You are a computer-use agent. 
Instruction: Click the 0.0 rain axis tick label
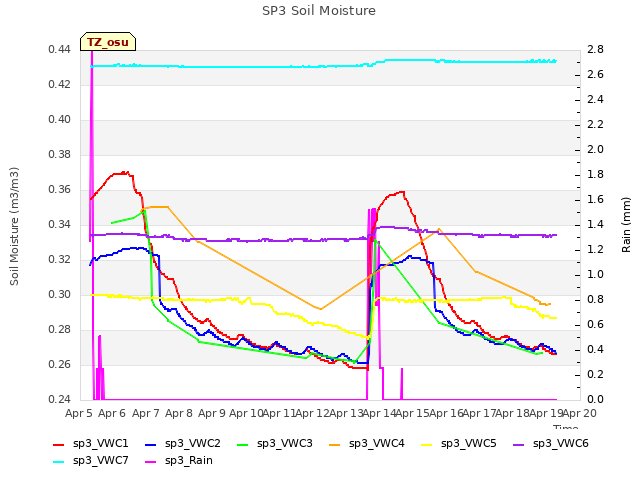pyautogui.click(x=595, y=399)
